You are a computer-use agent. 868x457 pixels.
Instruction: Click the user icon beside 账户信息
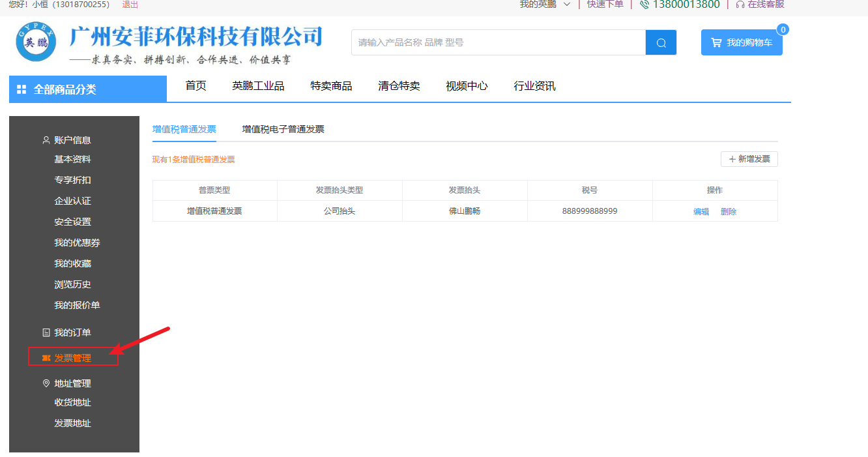[x=46, y=140]
